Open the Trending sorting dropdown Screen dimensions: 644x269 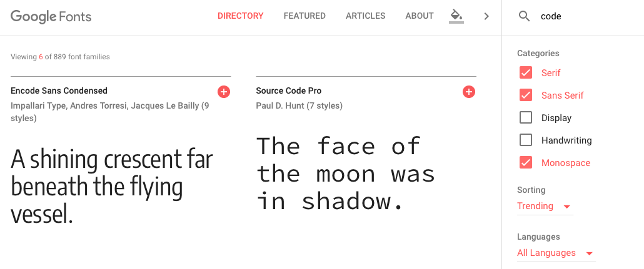(545, 206)
